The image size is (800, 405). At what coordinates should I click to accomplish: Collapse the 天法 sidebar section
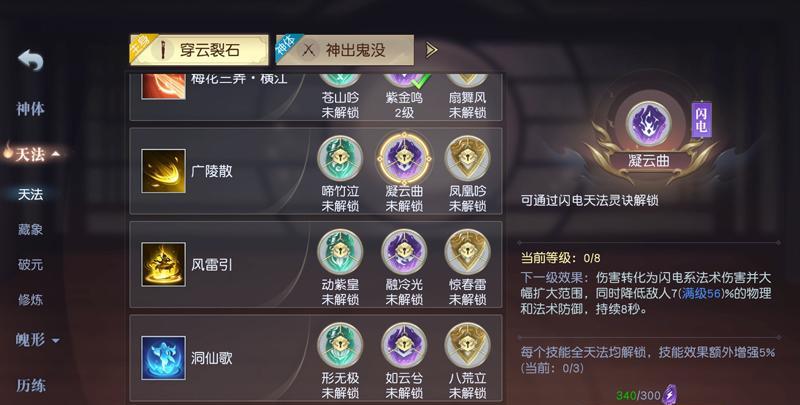point(32,154)
